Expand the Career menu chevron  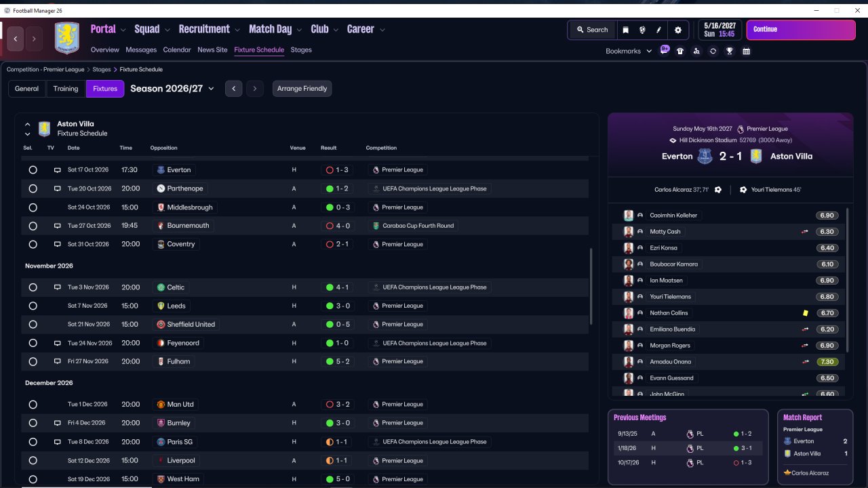coord(382,30)
